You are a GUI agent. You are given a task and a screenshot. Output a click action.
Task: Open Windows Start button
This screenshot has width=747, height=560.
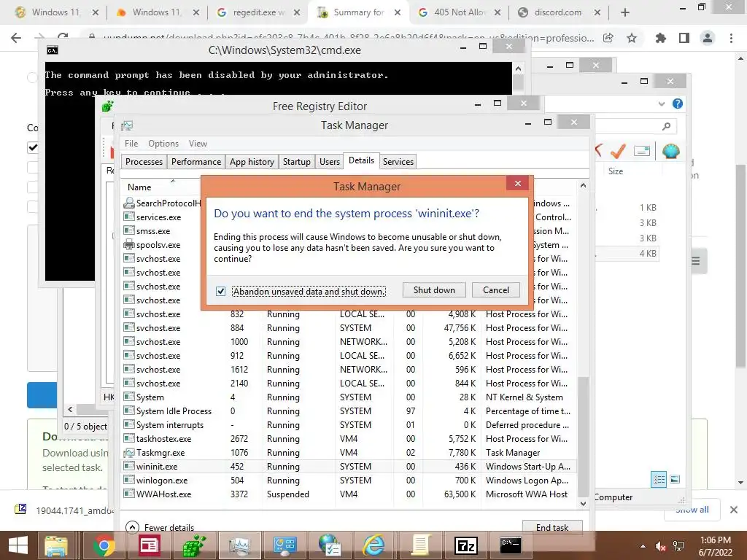point(18,545)
